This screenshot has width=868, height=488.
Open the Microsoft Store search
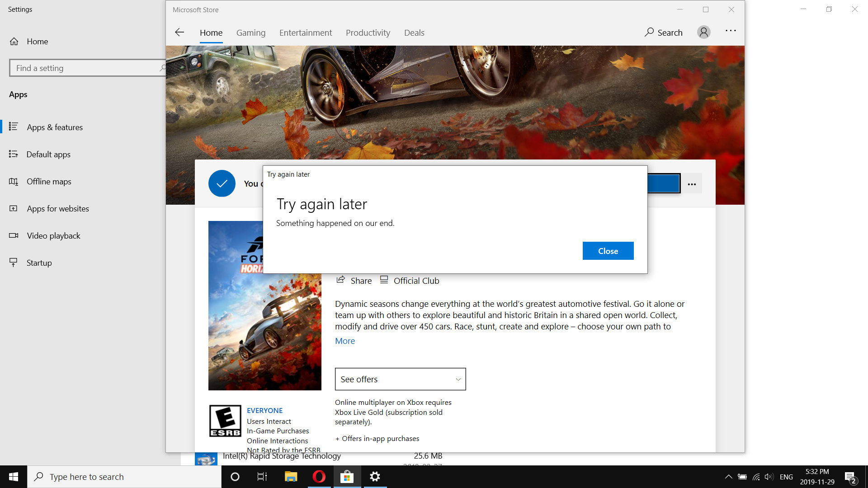pos(663,33)
